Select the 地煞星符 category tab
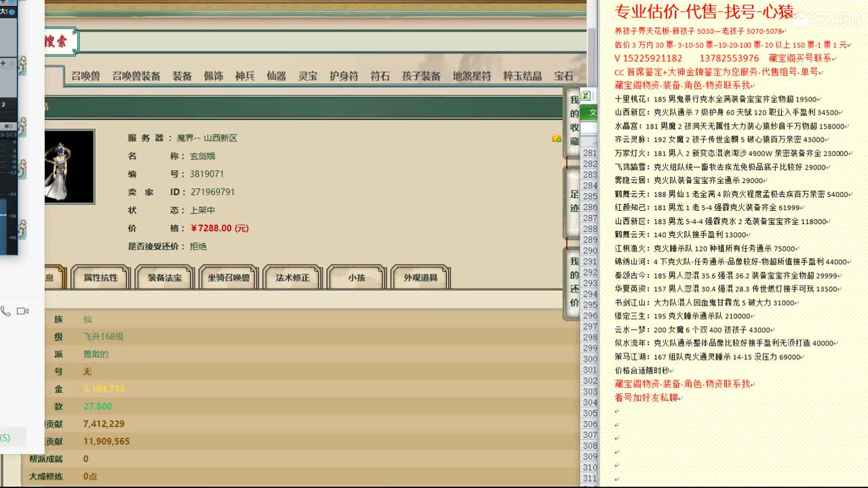This screenshot has width=868, height=488. [x=472, y=76]
